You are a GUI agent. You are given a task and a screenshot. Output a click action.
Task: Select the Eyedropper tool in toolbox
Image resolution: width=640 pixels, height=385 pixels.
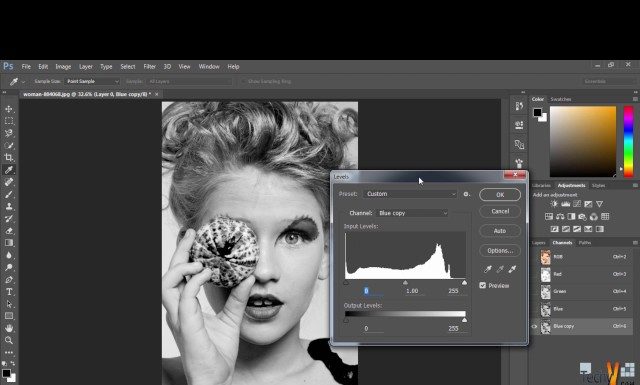pos(9,170)
